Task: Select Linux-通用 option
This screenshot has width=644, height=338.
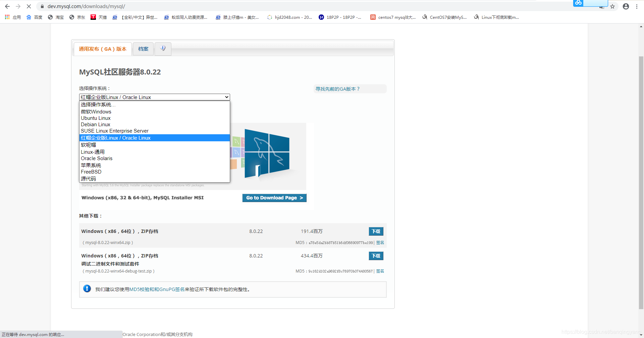Action: [155, 152]
